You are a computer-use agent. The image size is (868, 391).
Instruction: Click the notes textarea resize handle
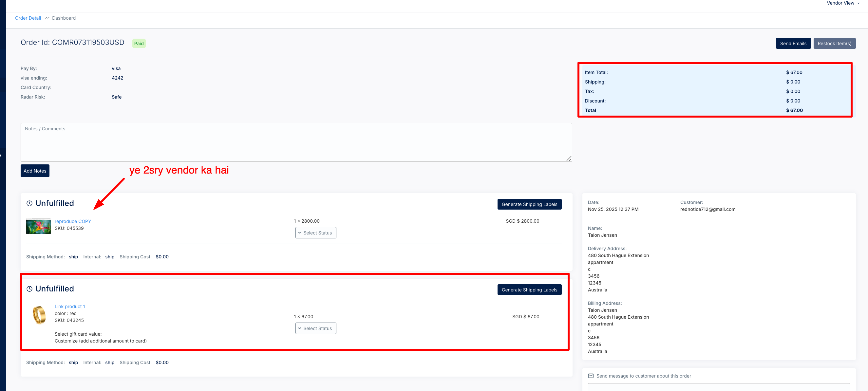pos(569,158)
